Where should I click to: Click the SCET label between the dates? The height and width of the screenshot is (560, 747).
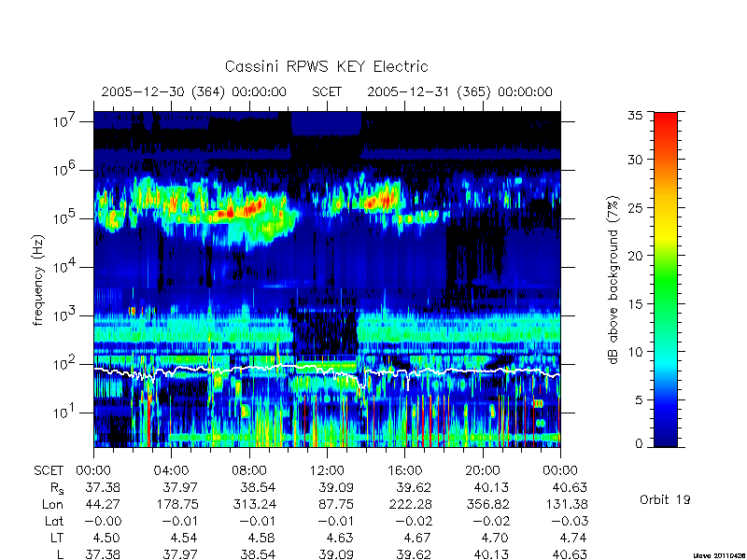pyautogui.click(x=327, y=91)
